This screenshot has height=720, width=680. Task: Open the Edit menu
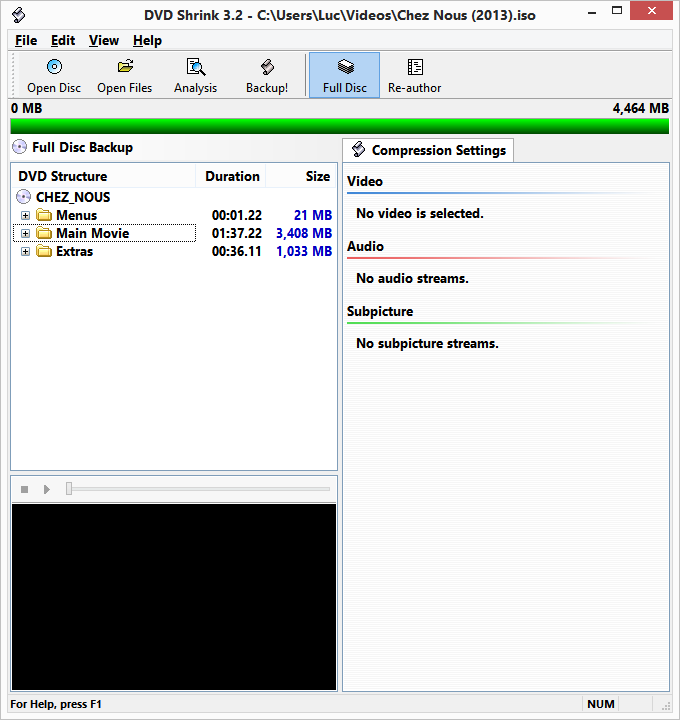(63, 40)
